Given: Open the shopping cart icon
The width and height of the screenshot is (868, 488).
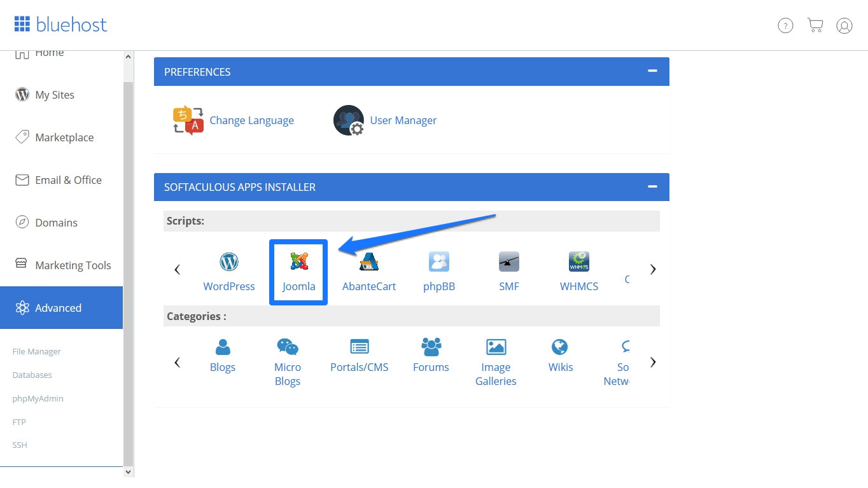Looking at the screenshot, I should (815, 25).
